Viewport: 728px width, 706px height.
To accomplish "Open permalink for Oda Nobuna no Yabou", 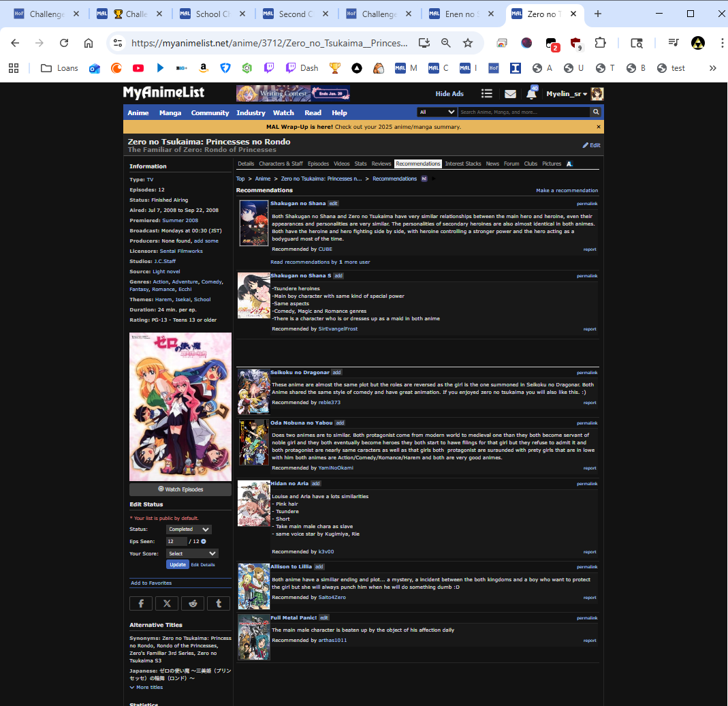I will tap(587, 423).
